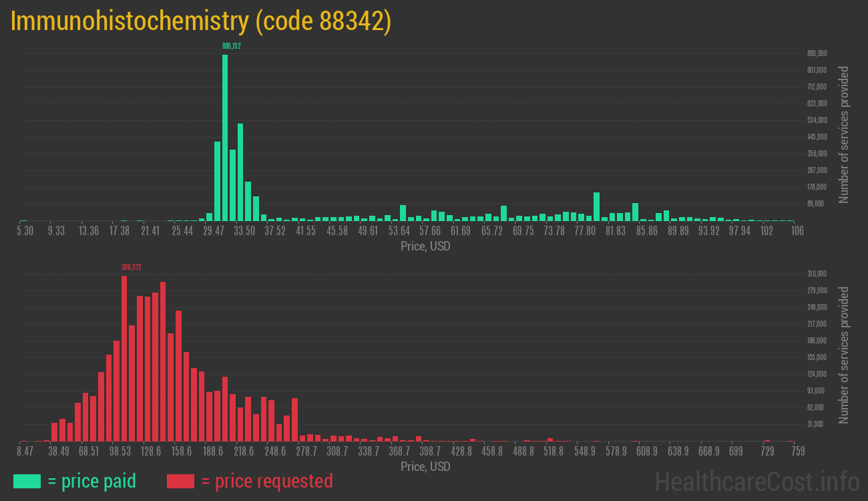Click the 5.30 x-axis tick on the green chart
Screen dimensions: 868x501
[x=25, y=231]
